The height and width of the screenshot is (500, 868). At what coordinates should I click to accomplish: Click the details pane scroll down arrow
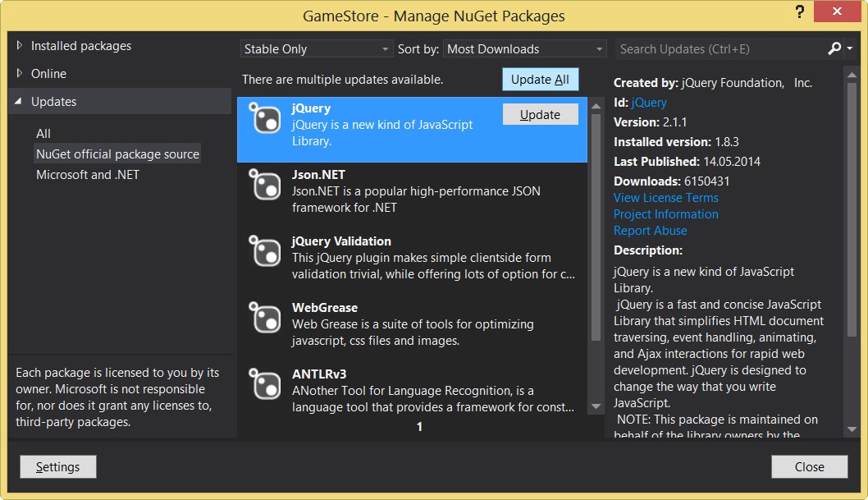pos(852,429)
